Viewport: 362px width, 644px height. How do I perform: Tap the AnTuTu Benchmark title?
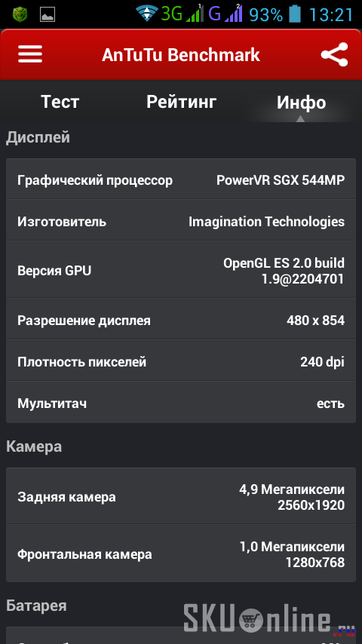[181, 54]
